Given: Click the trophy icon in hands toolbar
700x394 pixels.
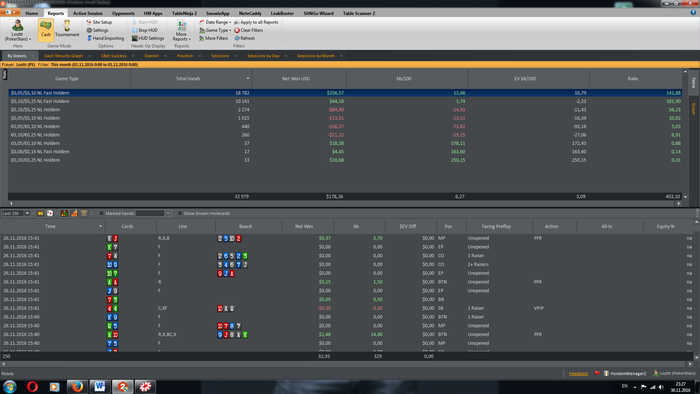Looking at the screenshot, I should (x=84, y=213).
